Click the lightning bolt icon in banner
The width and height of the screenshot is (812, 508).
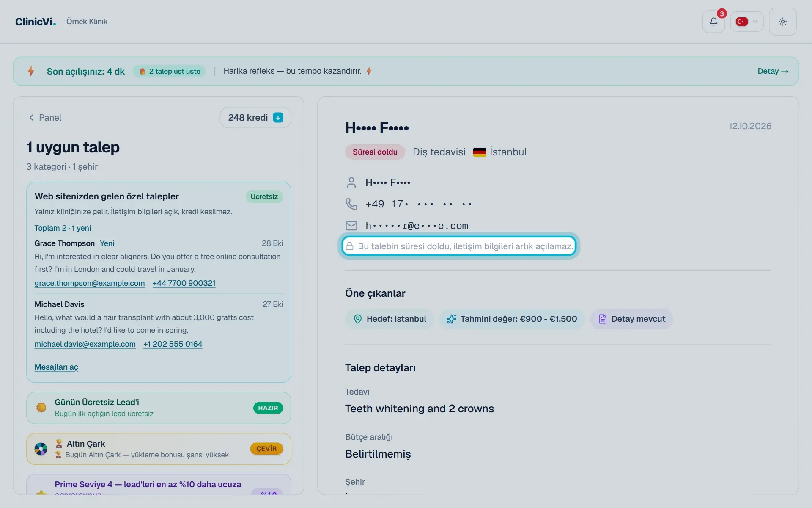(31, 71)
